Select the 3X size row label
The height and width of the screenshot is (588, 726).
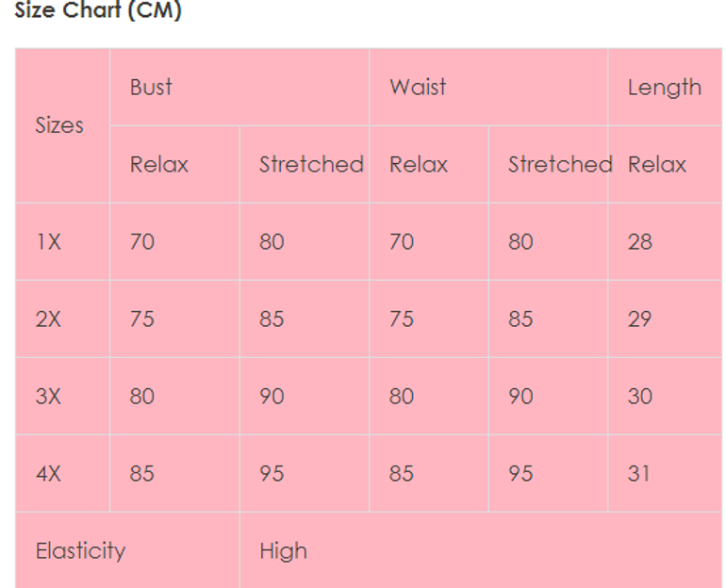tap(62, 396)
